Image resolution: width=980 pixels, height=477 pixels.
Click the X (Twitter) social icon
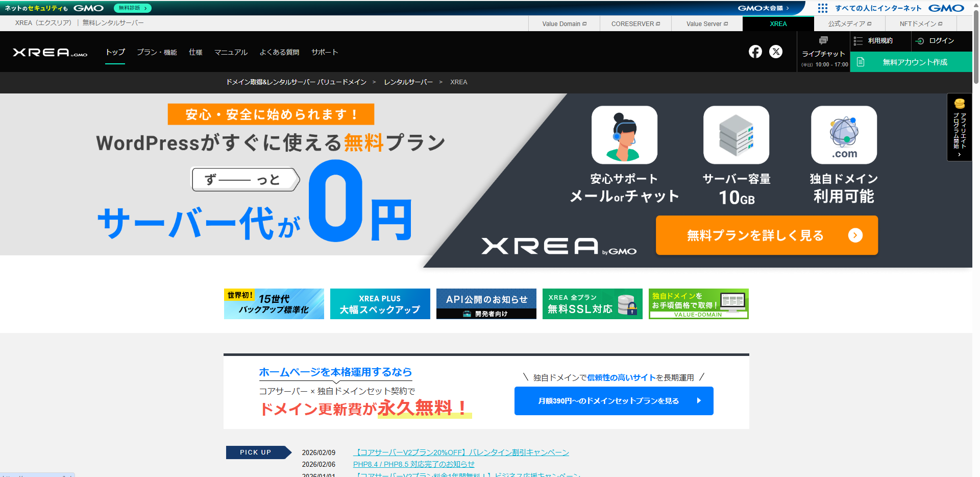776,52
